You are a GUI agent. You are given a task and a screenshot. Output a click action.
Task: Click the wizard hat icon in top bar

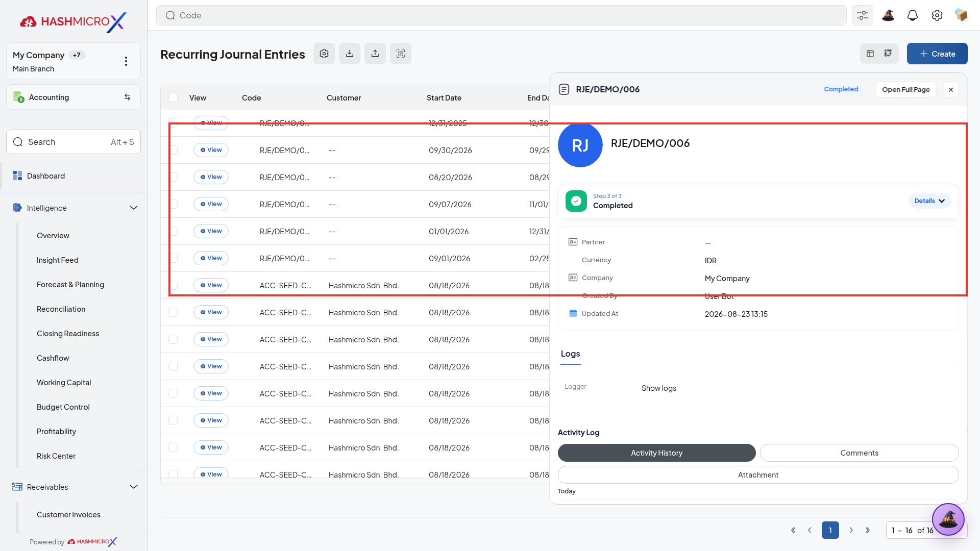(x=888, y=15)
